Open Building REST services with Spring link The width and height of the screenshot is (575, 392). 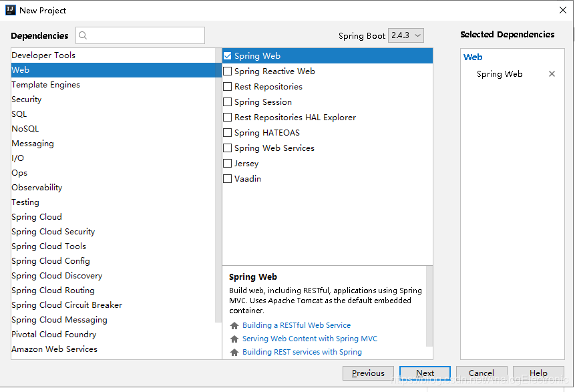(x=302, y=352)
